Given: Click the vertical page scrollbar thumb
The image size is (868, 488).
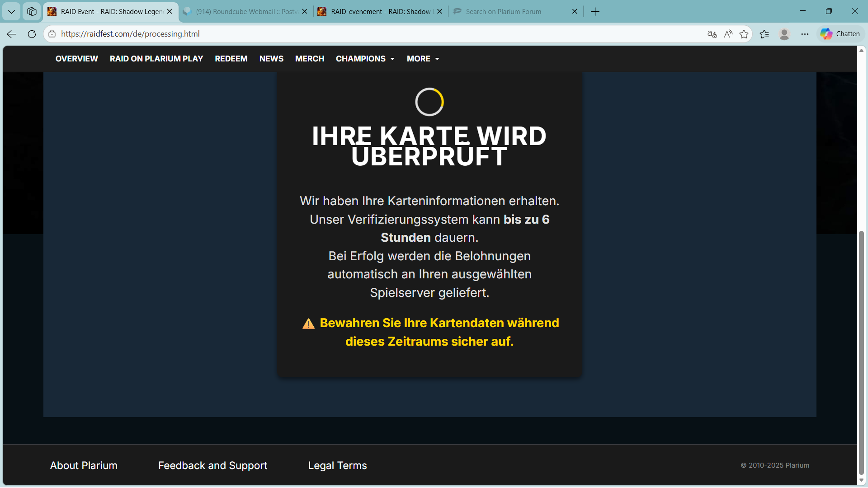Looking at the screenshot, I should [x=861, y=352].
